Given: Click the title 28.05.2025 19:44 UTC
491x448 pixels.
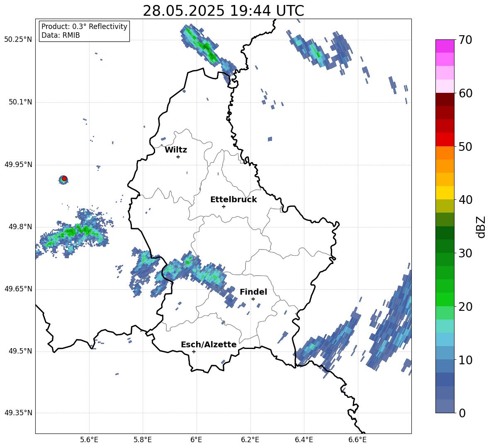Looking at the screenshot, I should click(223, 11).
